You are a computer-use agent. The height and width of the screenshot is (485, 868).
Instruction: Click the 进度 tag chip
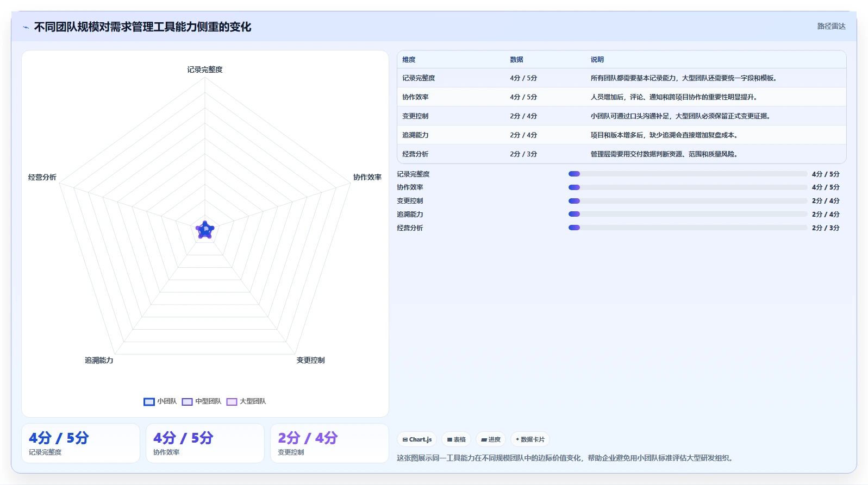tap(491, 439)
